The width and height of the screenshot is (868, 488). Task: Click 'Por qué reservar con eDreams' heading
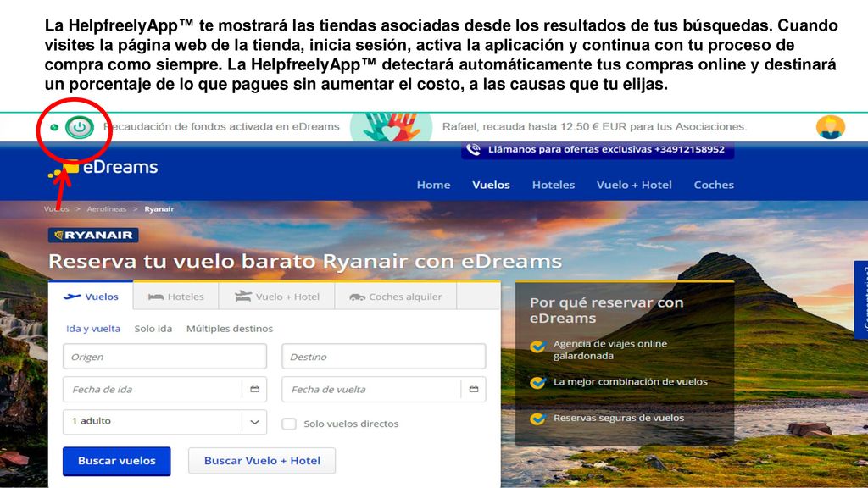[x=607, y=310]
